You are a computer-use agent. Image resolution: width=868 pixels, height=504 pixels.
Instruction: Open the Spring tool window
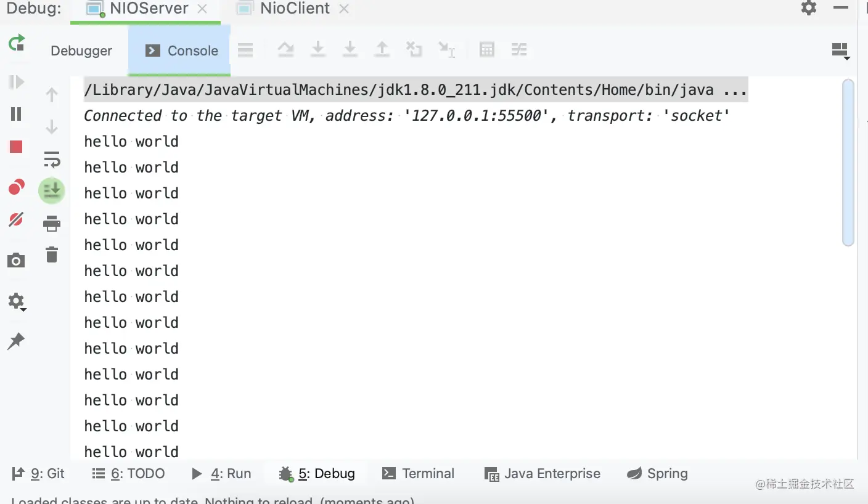pos(657,473)
